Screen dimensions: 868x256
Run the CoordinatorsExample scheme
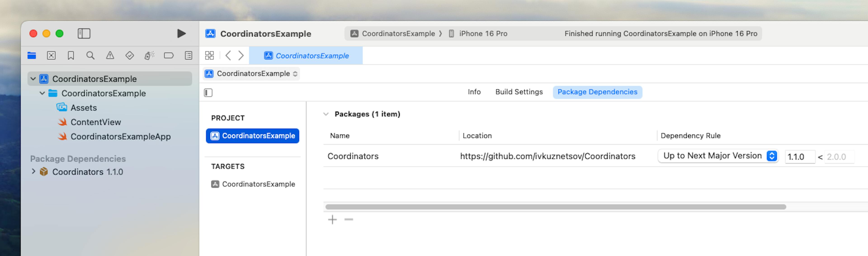click(x=181, y=33)
